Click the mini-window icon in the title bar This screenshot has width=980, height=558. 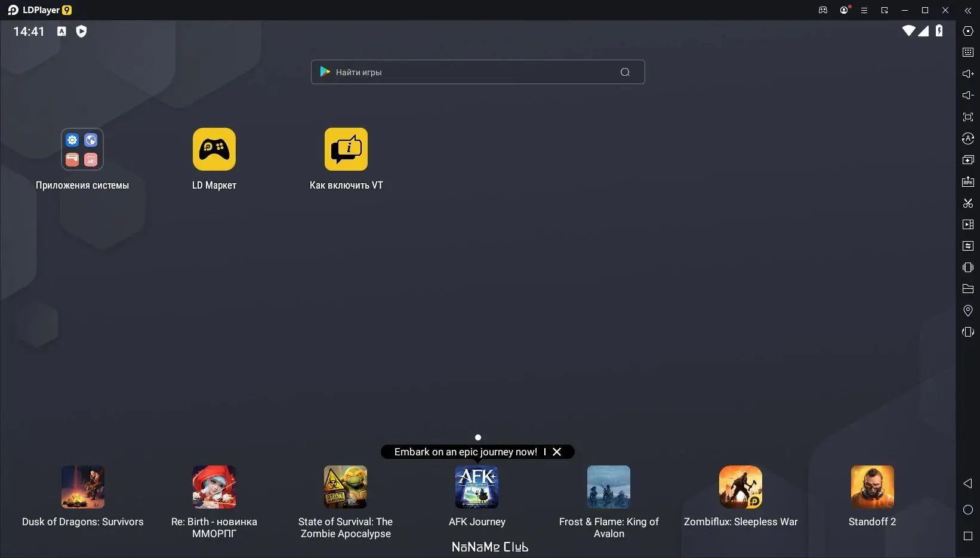click(885, 10)
